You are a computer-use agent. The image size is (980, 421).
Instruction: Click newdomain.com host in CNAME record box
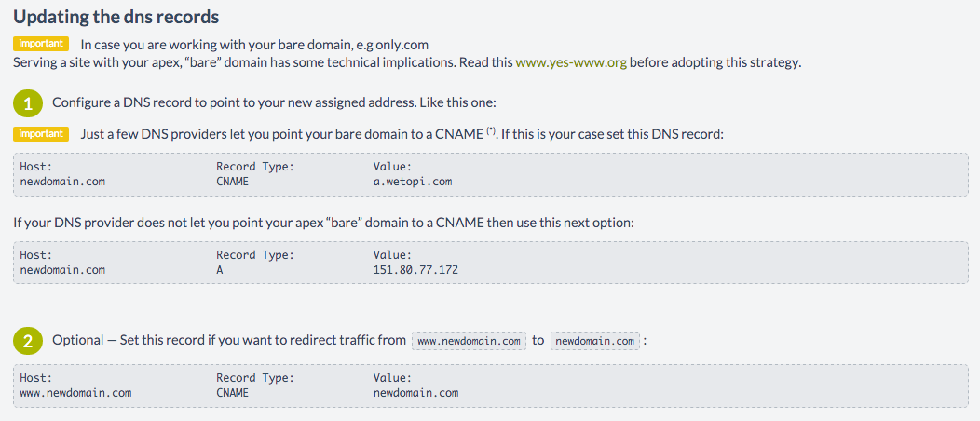(62, 182)
